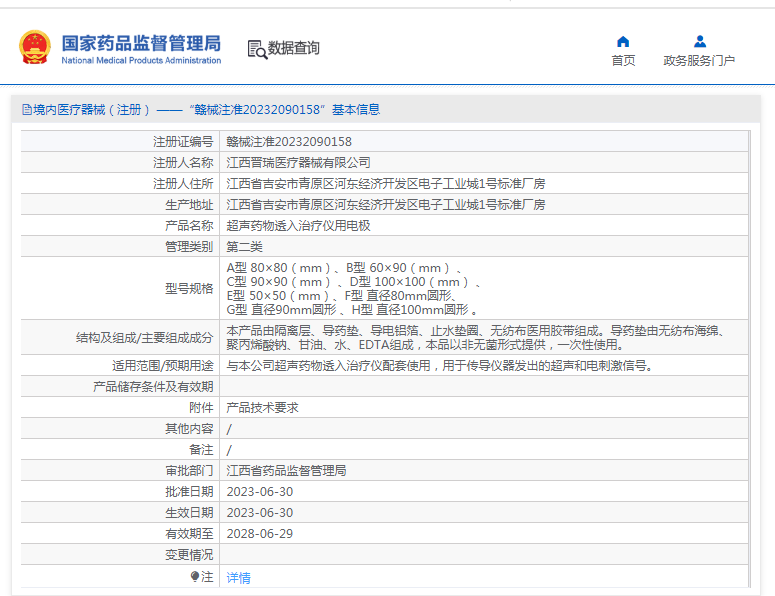Click the 第二类 management category value
The image size is (775, 596).
[244, 246]
